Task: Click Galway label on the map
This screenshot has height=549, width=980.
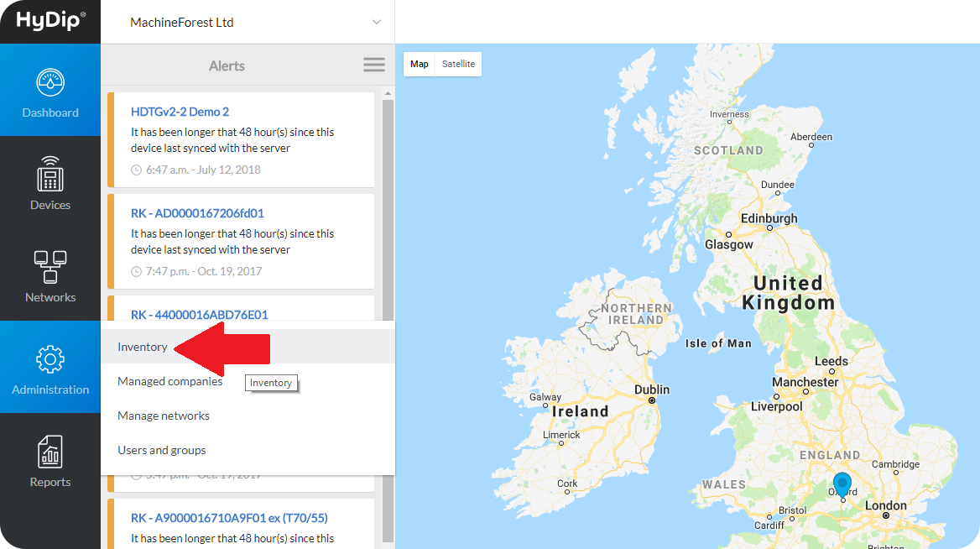Action: coord(545,397)
